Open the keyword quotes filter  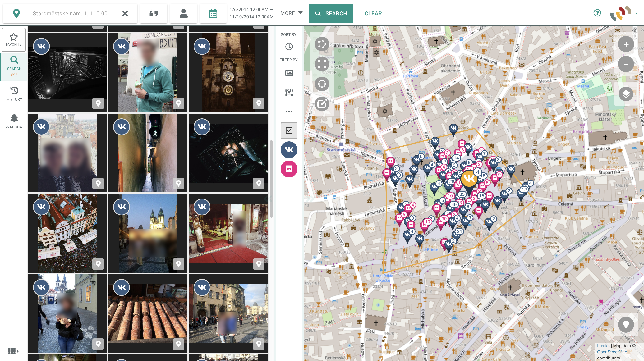click(154, 13)
